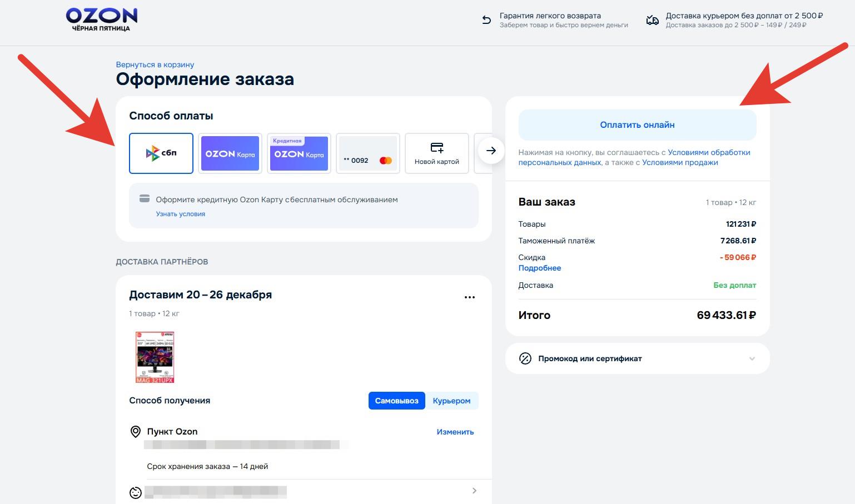Switch to the Курьером delivery tab
The width and height of the screenshot is (855, 504).
point(451,401)
